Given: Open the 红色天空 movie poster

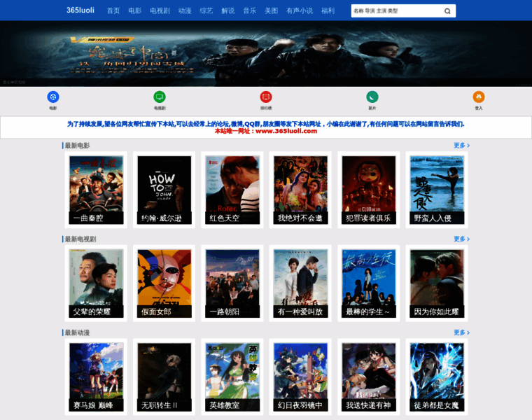Looking at the screenshot, I should tap(232, 190).
